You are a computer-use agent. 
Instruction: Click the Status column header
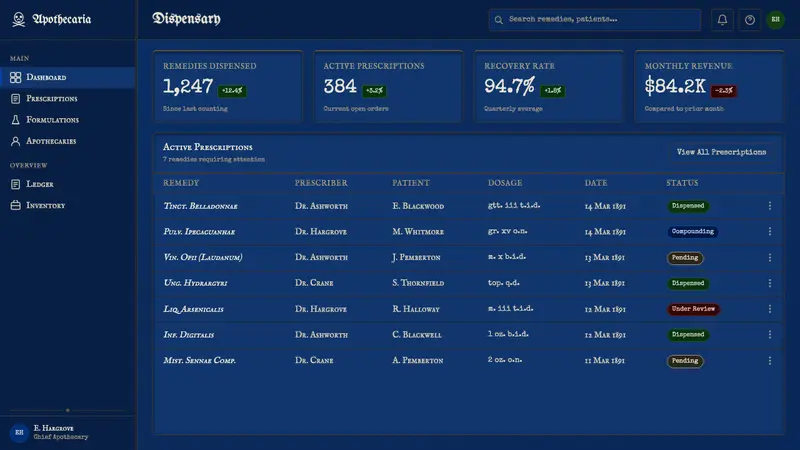click(x=682, y=183)
